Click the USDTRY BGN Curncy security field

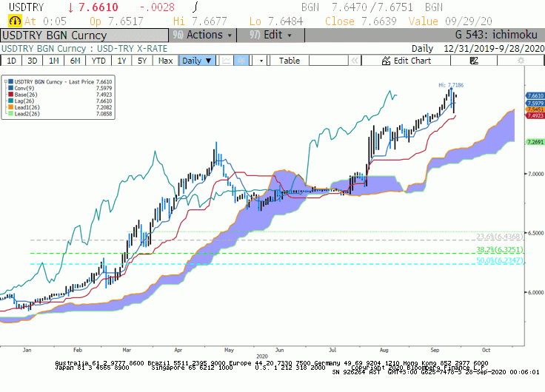pyautogui.click(x=84, y=36)
